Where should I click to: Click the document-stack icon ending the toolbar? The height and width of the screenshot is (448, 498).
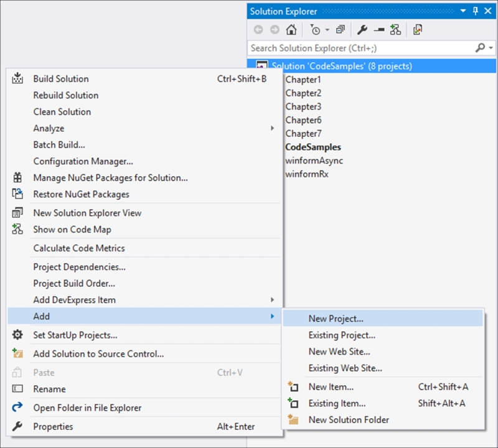coord(418,30)
